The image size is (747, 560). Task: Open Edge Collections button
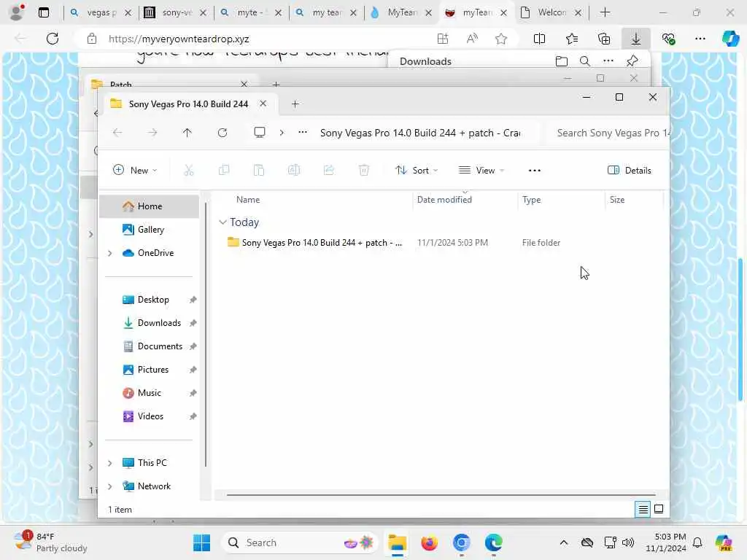pyautogui.click(x=604, y=39)
